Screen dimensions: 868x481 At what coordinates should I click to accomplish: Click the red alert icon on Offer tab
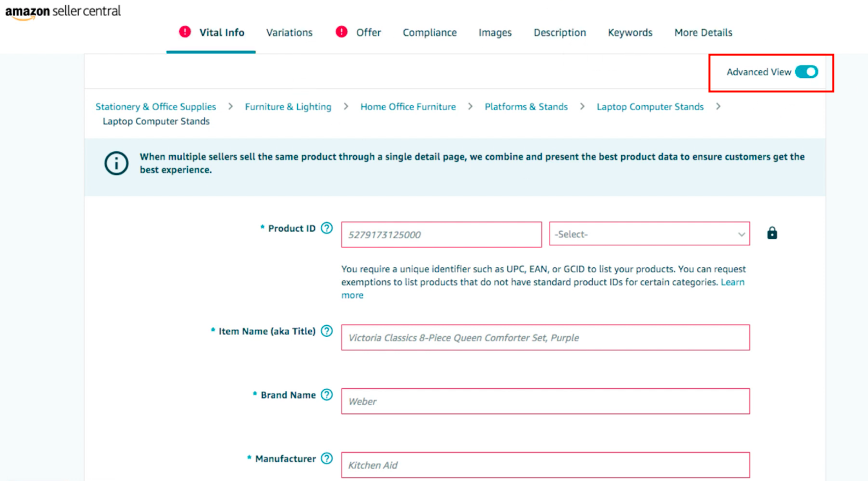click(342, 32)
